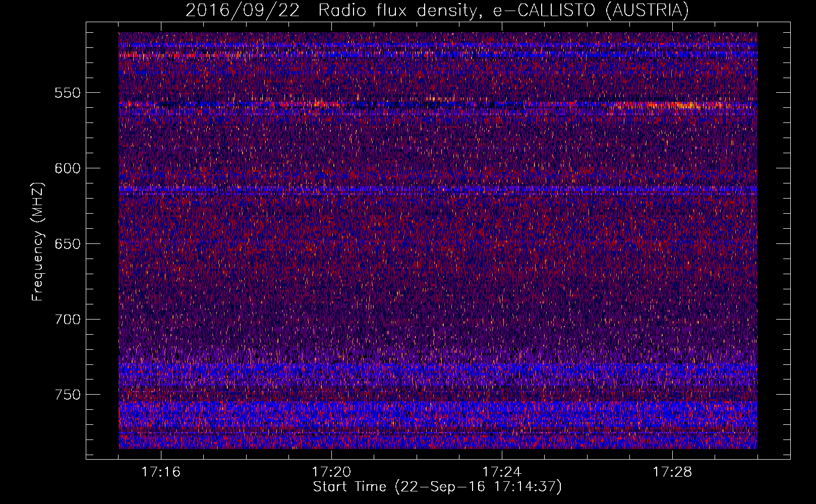Click the 17:24 time tick label
This screenshot has width=816, height=504.
point(502,472)
